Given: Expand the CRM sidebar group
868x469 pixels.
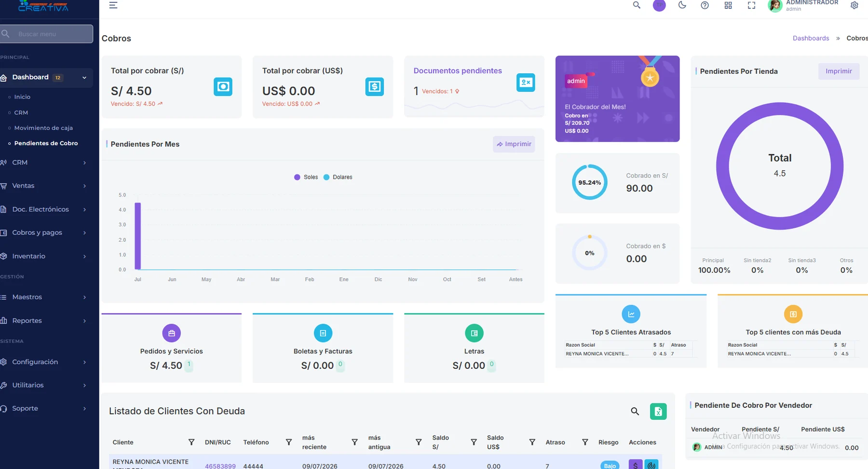Looking at the screenshot, I should pos(46,163).
